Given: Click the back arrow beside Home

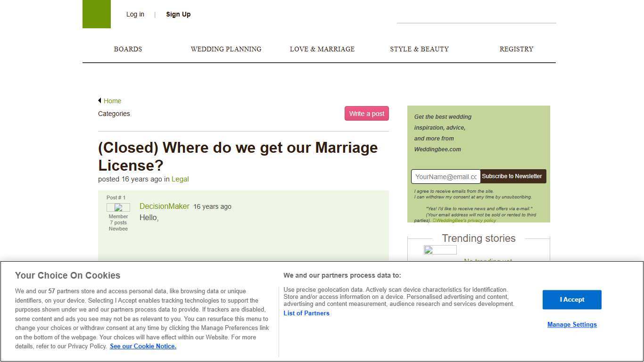Looking at the screenshot, I should coord(99,100).
